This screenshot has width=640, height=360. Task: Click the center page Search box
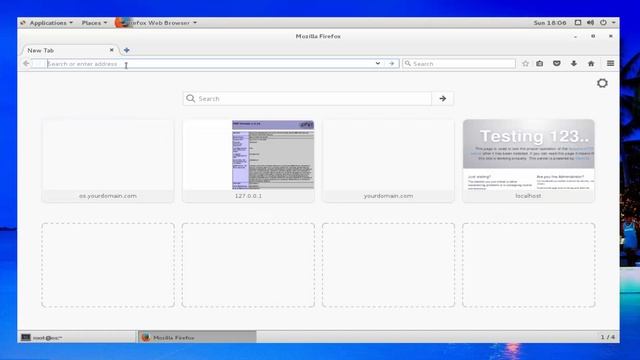point(307,98)
